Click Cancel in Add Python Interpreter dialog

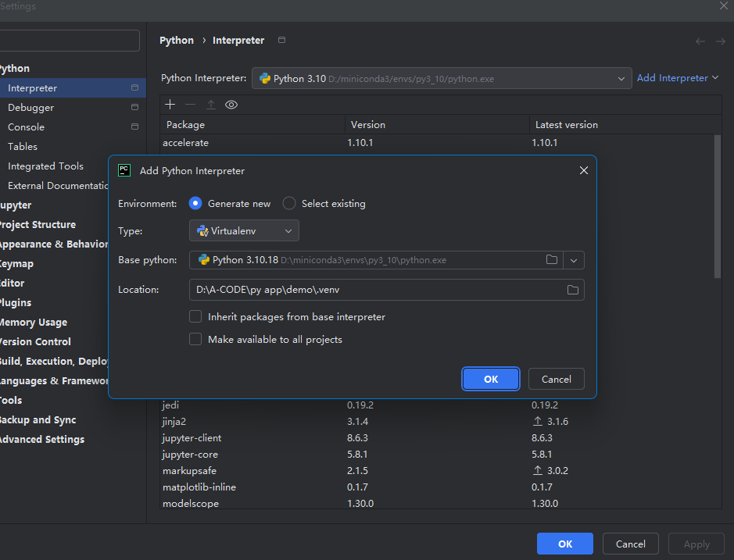coord(556,379)
